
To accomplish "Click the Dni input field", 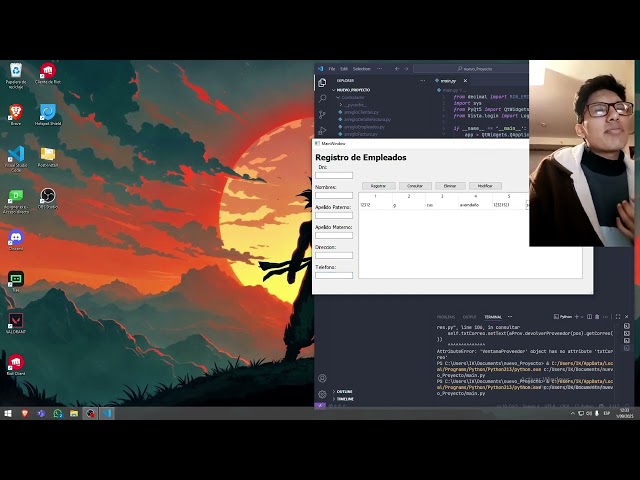I will 334,176.
